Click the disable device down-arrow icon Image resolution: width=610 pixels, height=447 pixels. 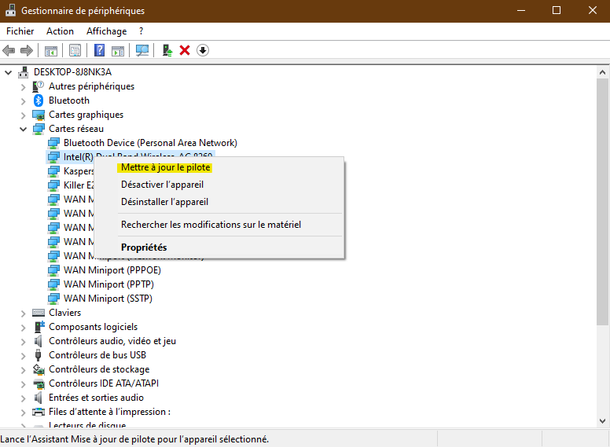click(x=203, y=51)
